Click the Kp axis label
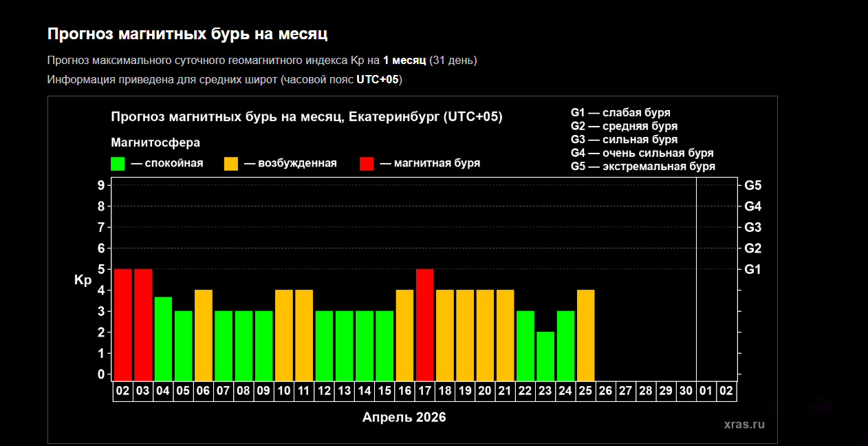Image resolution: width=868 pixels, height=446 pixels. tap(83, 280)
